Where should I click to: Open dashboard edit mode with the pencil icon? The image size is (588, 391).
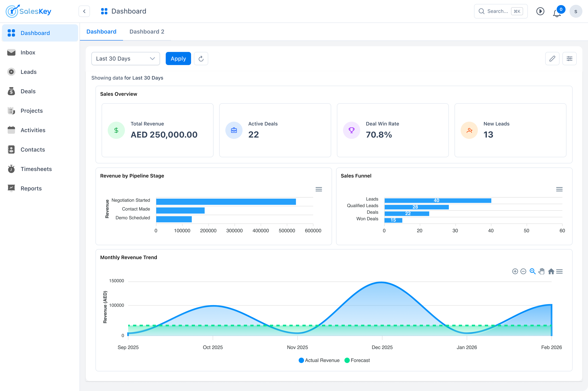pyautogui.click(x=552, y=58)
